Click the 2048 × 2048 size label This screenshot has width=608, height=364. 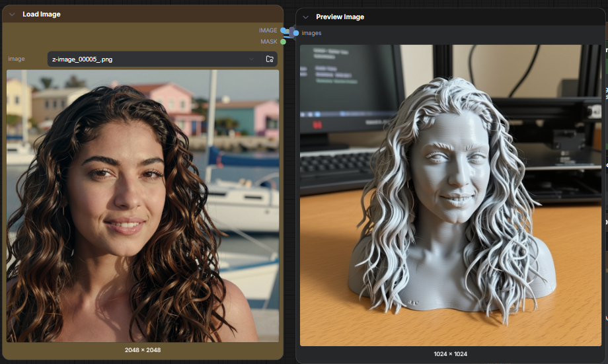[x=143, y=350]
